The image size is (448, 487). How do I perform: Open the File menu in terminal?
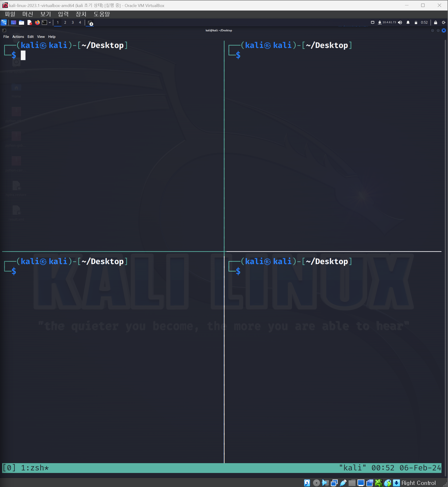click(x=6, y=37)
